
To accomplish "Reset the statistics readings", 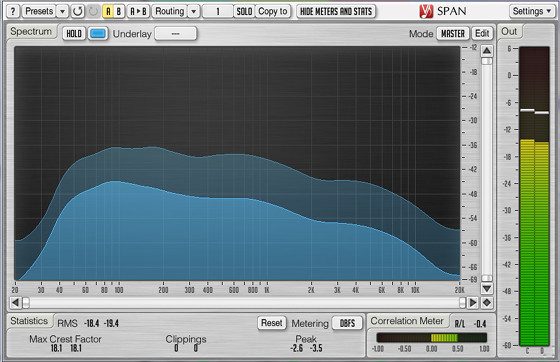I will point(271,323).
